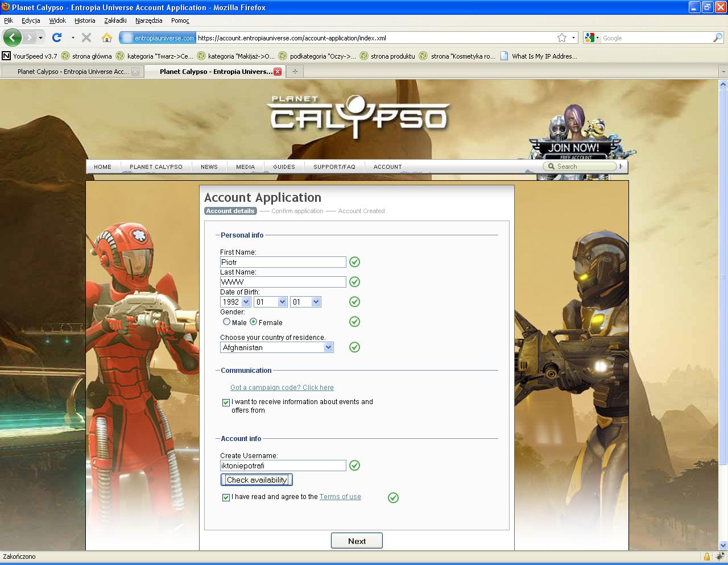This screenshot has width=728, height=565.
Task: Click into the First Name input field
Action: (283, 262)
